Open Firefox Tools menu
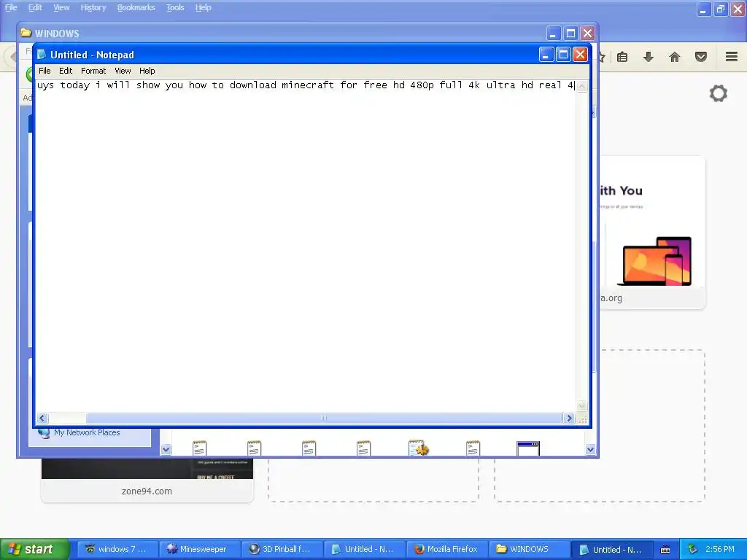 175,7
